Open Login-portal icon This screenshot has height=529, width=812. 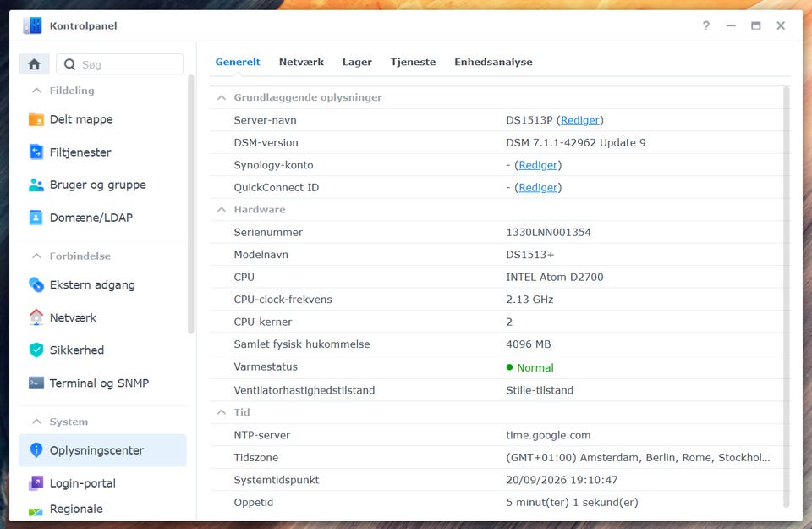click(36, 483)
